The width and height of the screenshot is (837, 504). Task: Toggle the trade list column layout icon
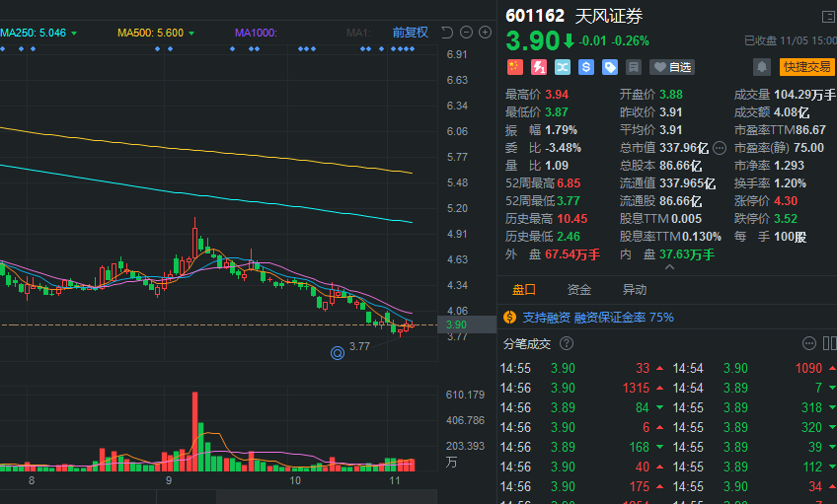(829, 343)
